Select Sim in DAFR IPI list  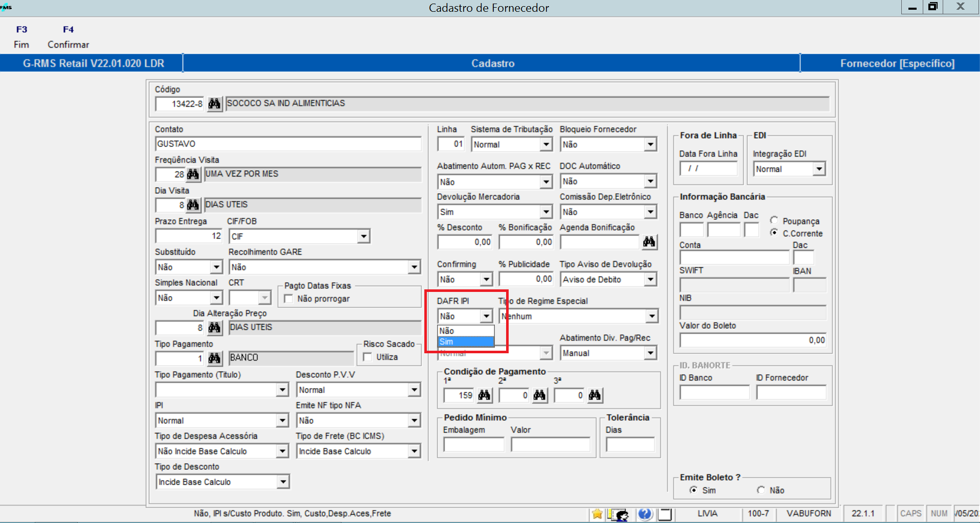click(466, 342)
